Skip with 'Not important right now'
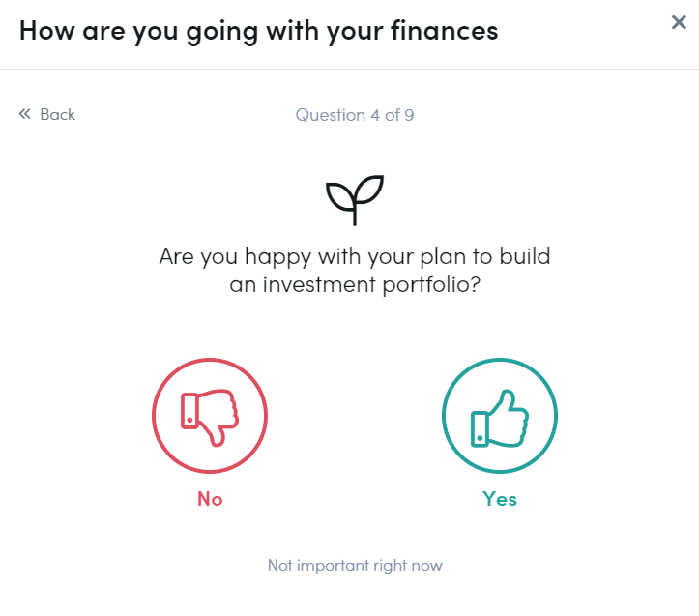Screen dimensions: 699x616 tap(355, 565)
